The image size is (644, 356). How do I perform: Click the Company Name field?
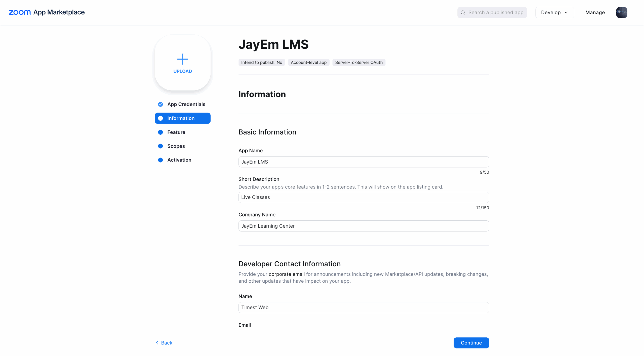tap(364, 226)
